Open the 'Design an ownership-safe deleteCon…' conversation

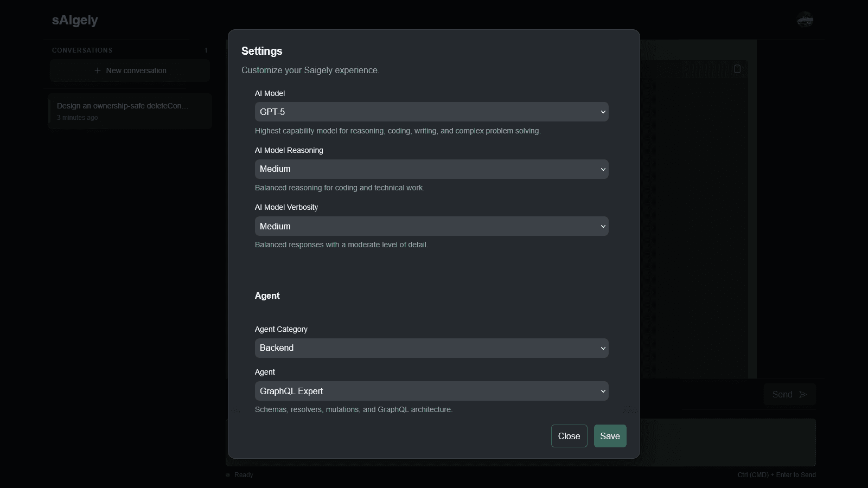click(x=130, y=111)
